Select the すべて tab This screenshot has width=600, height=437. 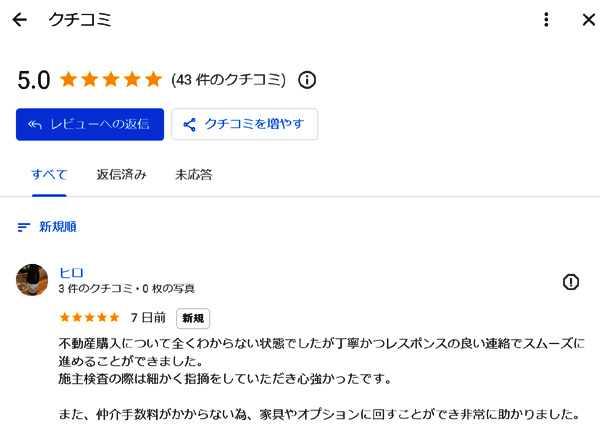[49, 175]
